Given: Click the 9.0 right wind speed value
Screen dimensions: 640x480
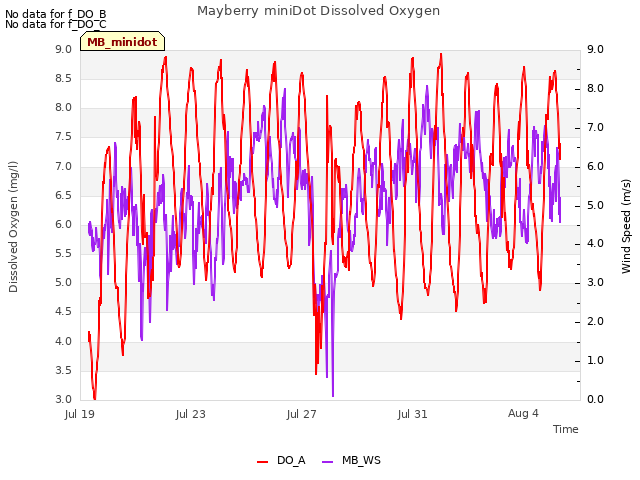Looking at the screenshot, I should [595, 49].
